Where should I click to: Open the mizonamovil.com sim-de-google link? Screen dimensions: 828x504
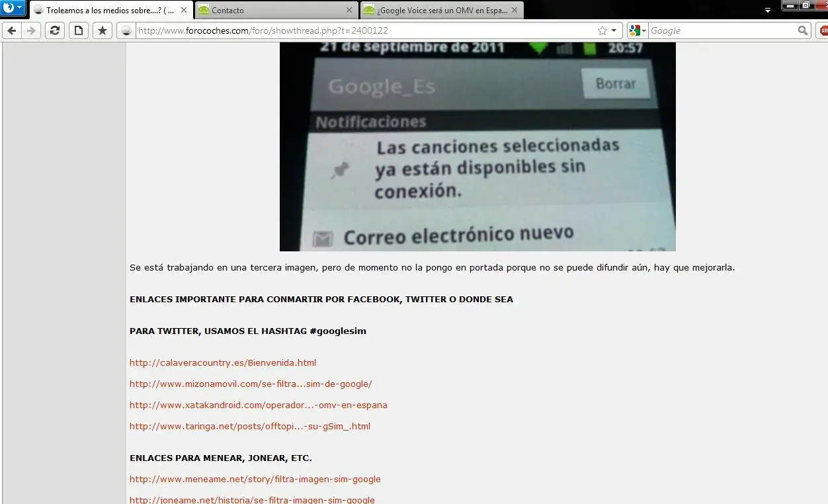click(251, 384)
